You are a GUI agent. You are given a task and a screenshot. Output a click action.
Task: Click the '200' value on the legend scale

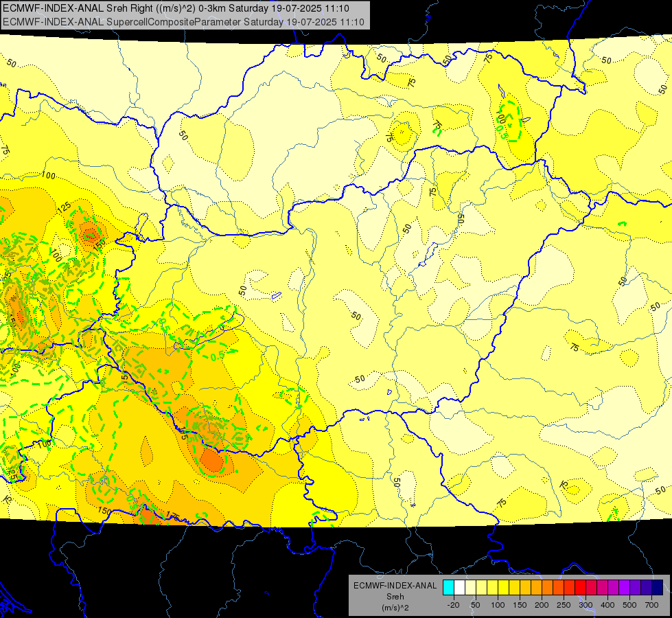coord(542,605)
